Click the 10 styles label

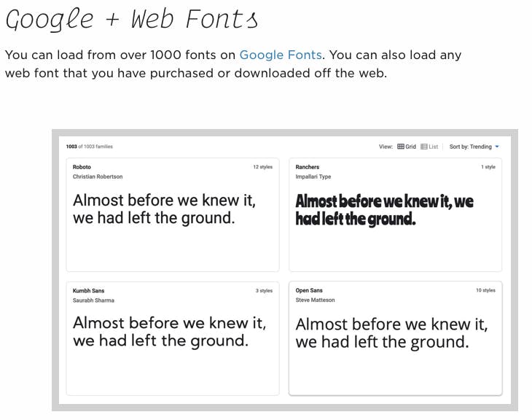(486, 290)
